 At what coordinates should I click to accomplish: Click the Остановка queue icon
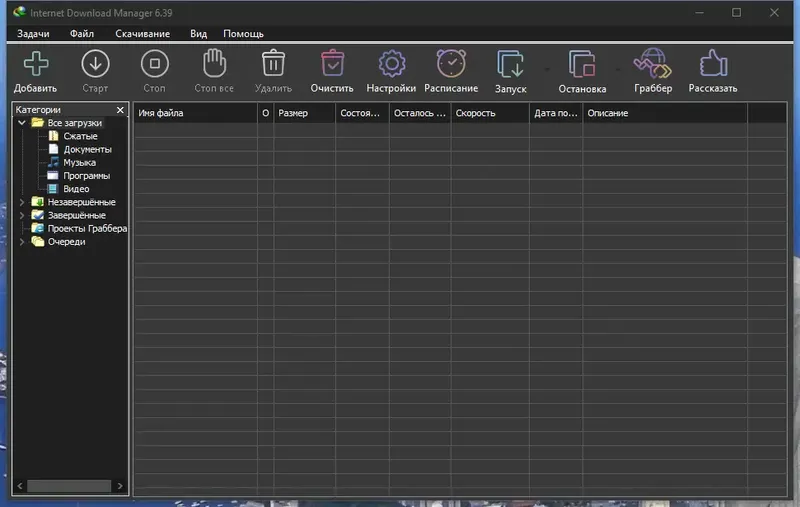click(x=582, y=64)
